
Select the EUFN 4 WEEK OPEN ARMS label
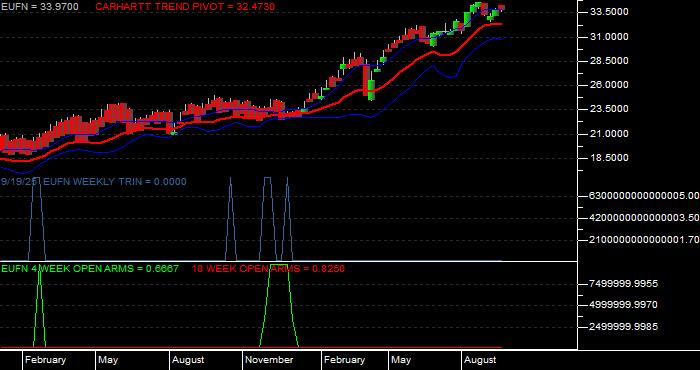(90, 269)
